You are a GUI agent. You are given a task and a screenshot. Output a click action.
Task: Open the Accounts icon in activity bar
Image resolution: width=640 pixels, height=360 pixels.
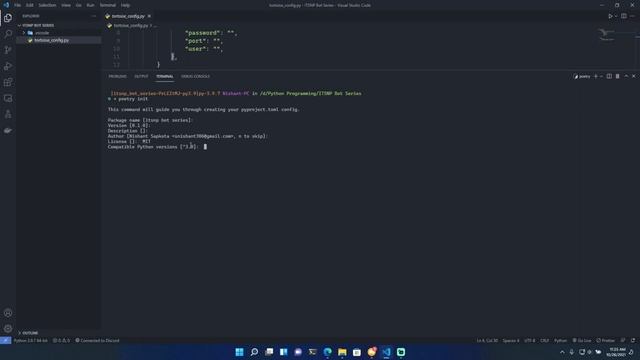[x=8, y=313]
